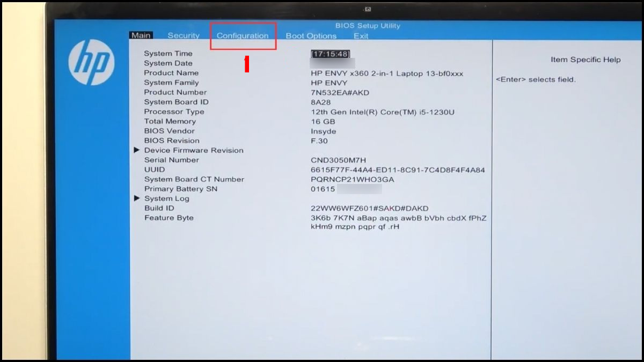This screenshot has height=362, width=644.
Task: Select the System Time label
Action: (x=168, y=54)
